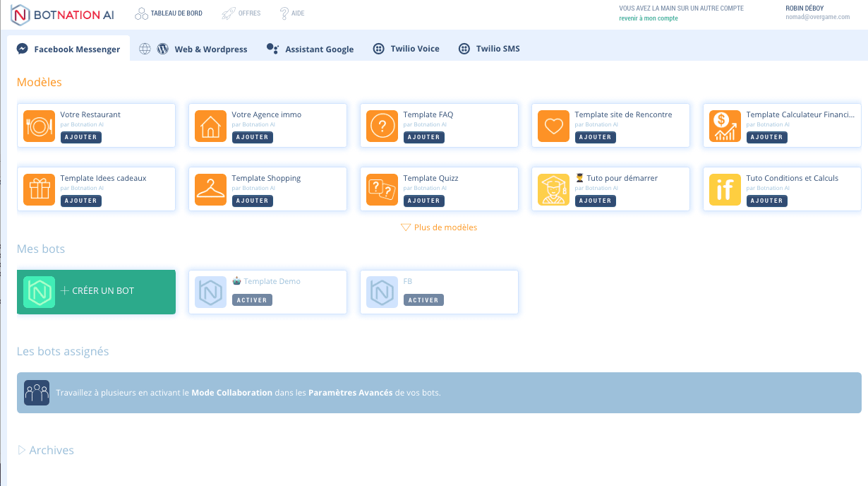Click the Les bots assignés heading

(63, 351)
